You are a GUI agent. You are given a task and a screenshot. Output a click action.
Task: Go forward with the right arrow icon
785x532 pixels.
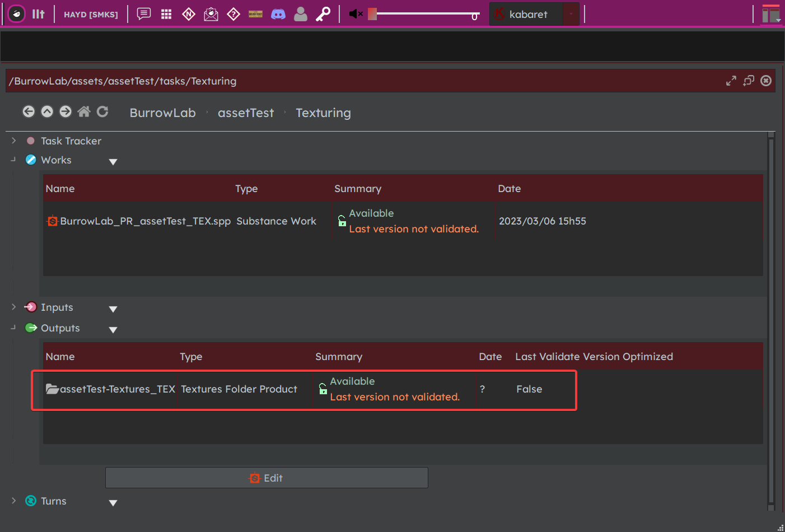point(66,111)
